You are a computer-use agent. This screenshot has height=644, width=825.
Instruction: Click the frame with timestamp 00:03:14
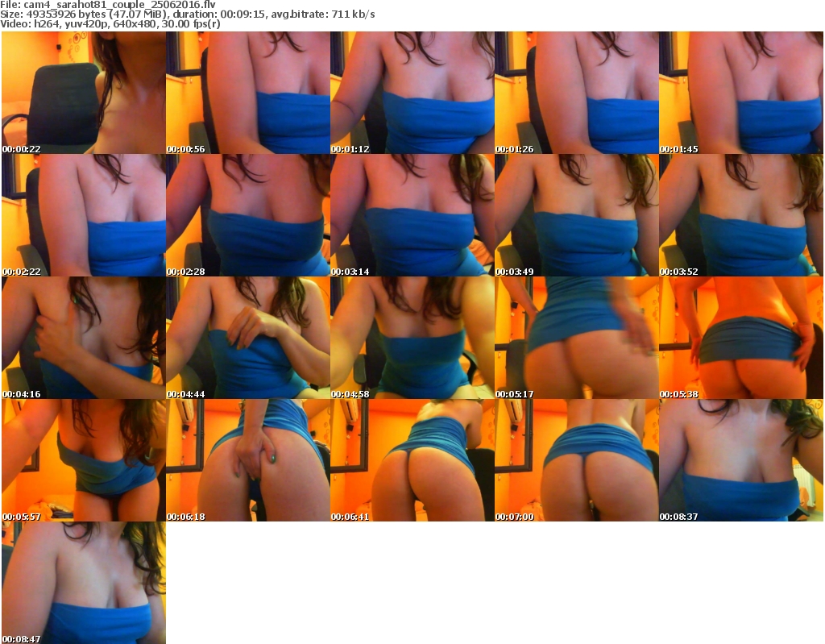[x=412, y=215]
